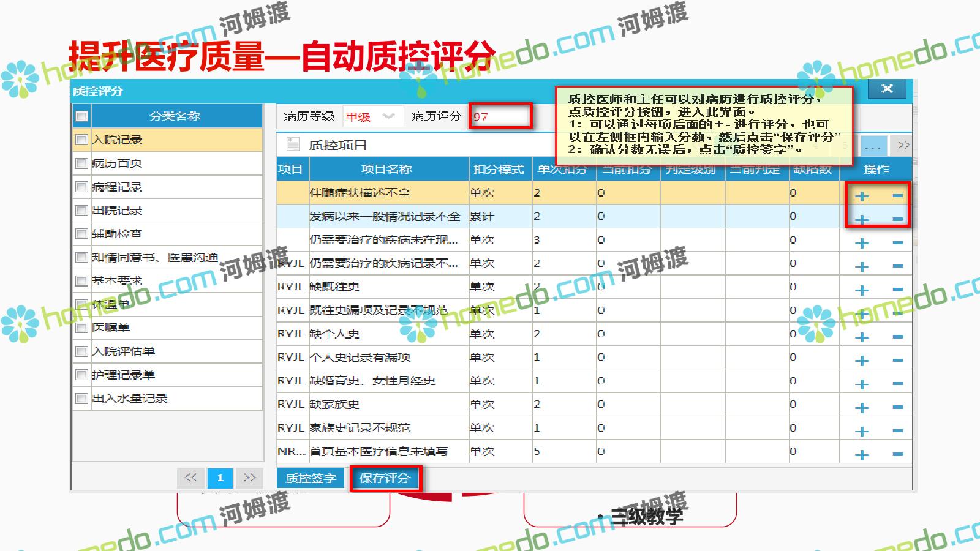Close the 质控评分 dialog
The image size is (980, 551).
click(x=886, y=89)
